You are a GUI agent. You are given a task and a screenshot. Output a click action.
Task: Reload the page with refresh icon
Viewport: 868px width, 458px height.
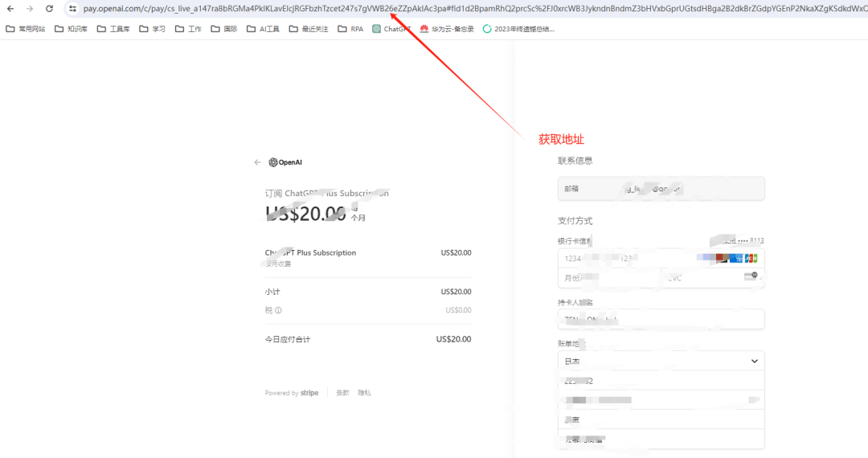(x=49, y=8)
